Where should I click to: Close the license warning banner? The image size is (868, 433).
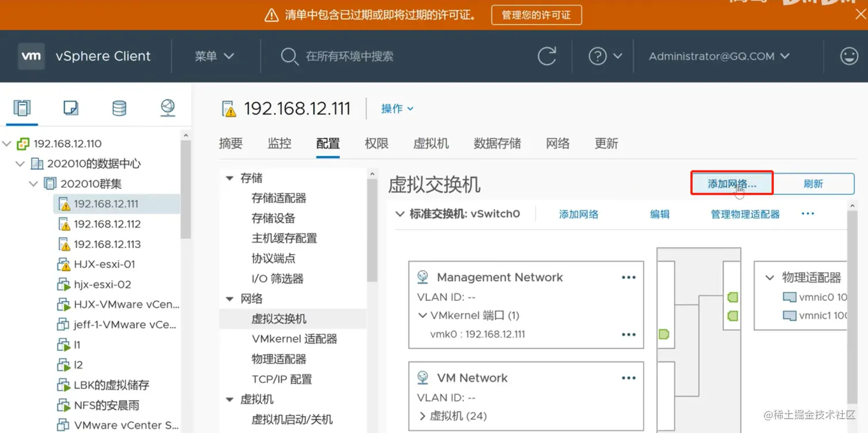(861, 15)
